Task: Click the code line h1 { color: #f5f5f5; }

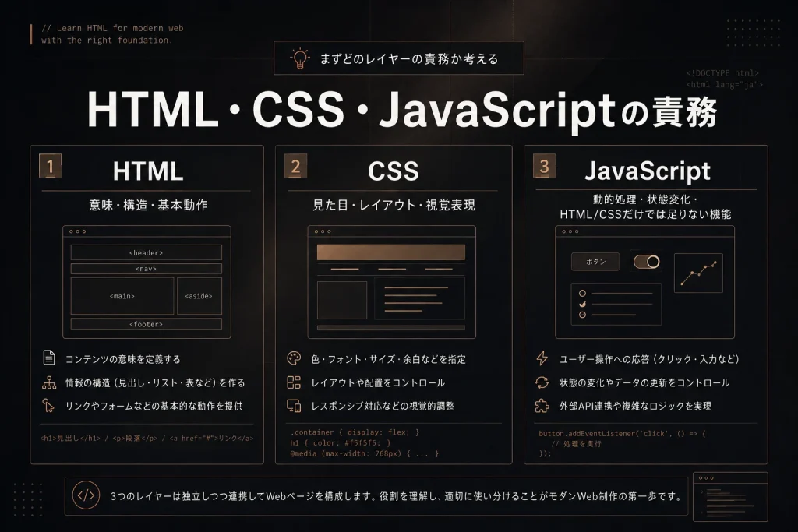Action: pyautogui.click(x=341, y=442)
